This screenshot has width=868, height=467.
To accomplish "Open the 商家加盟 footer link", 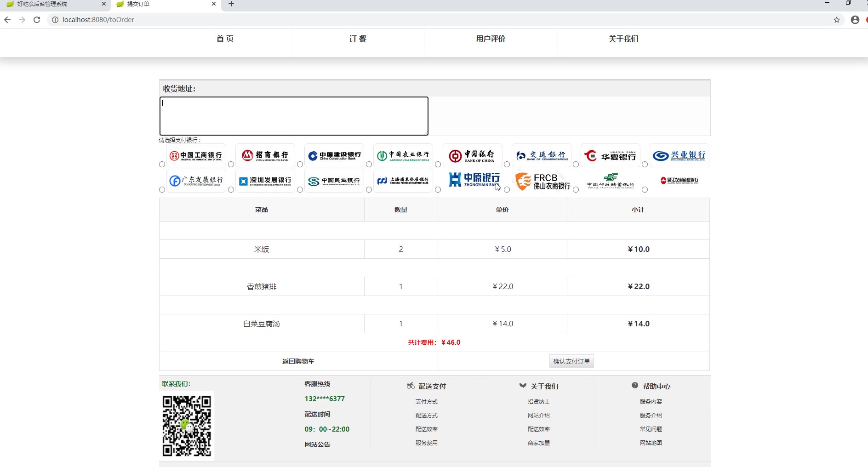I will click(x=539, y=443).
